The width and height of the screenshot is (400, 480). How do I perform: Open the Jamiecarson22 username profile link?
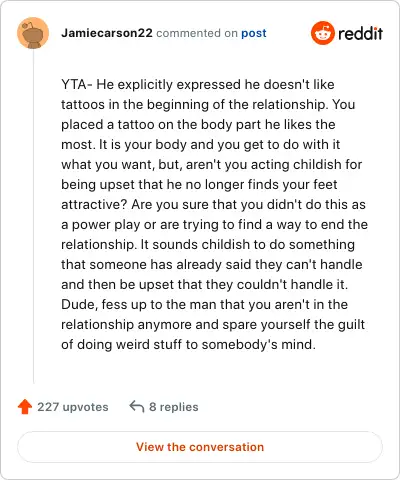click(107, 33)
